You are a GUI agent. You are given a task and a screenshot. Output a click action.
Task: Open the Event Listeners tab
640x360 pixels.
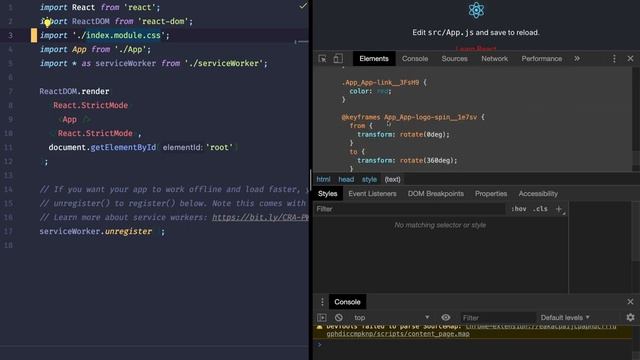372,194
